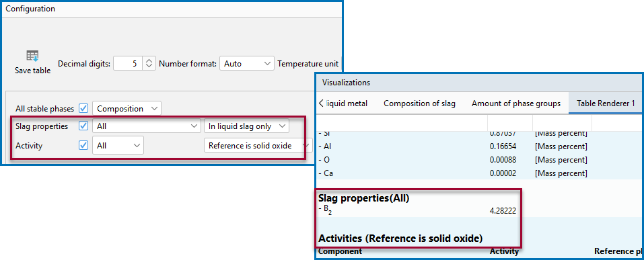The height and width of the screenshot is (260, 644).
Task: Open the Number format Auto dropdown
Action: [x=247, y=64]
